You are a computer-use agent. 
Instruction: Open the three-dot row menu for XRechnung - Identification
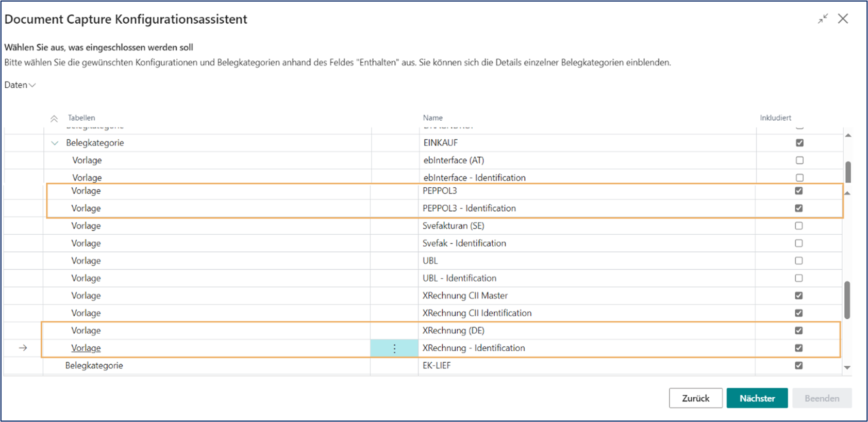(394, 348)
